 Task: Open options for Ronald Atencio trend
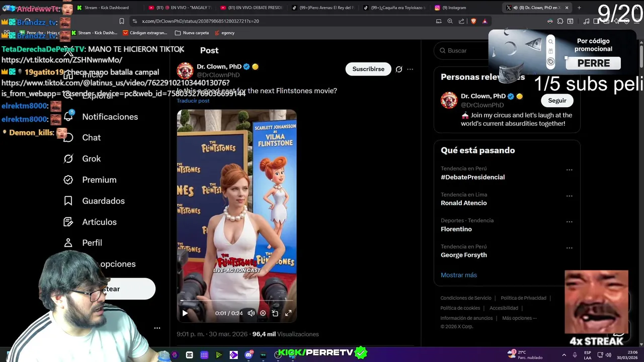(569, 196)
